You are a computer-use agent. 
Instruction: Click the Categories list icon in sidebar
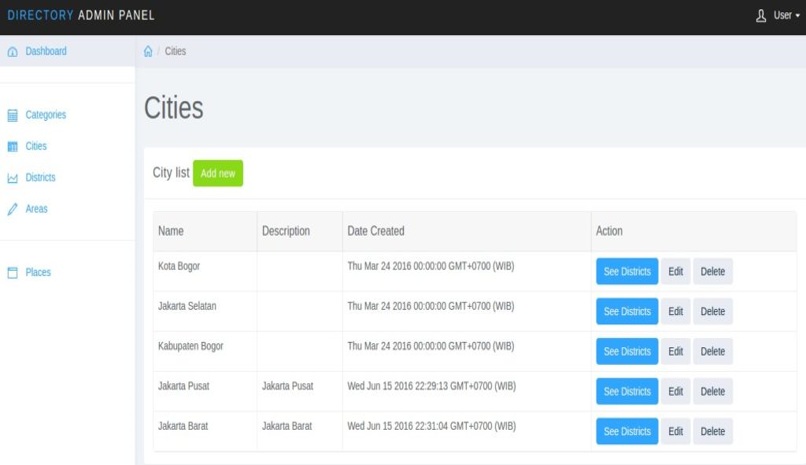click(13, 115)
